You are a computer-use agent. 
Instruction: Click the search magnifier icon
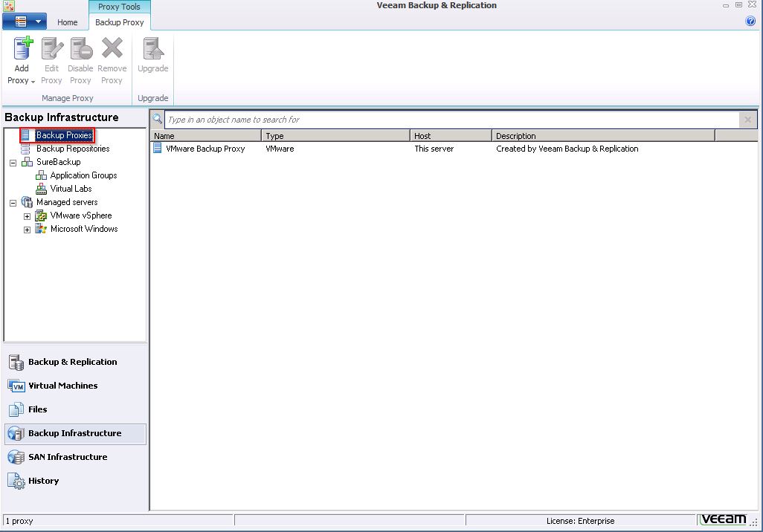click(158, 119)
